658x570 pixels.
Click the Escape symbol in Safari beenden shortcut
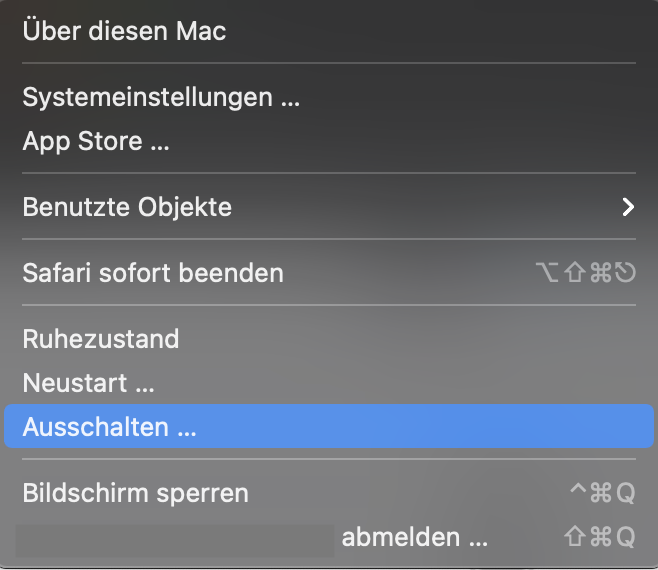626,272
